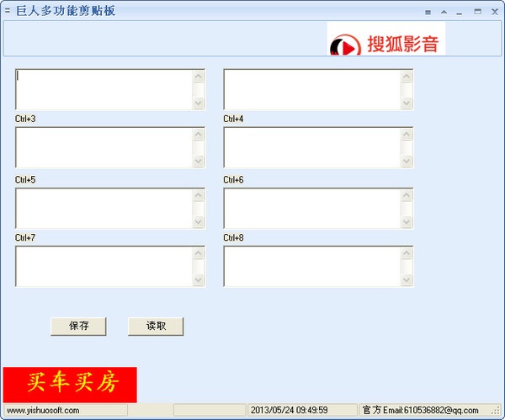This screenshot has height=420, width=505.
Task: Click the resize grip in status bar corner
Action: (x=496, y=411)
